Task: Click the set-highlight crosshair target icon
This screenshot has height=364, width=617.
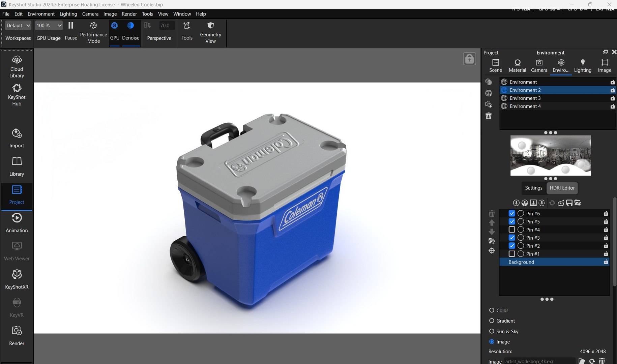Action: tap(492, 251)
